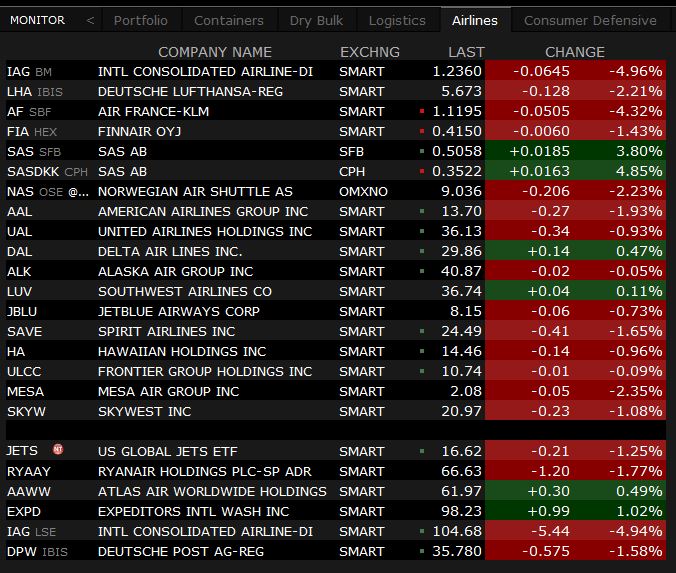Select the IAG BM ticker row
676x573 pixels.
(336, 71)
